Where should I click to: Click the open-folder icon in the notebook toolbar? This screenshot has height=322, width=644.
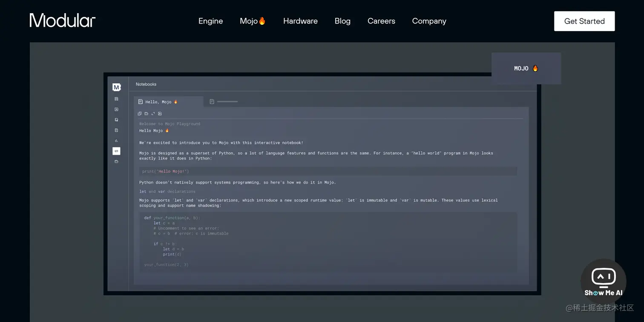tap(146, 114)
